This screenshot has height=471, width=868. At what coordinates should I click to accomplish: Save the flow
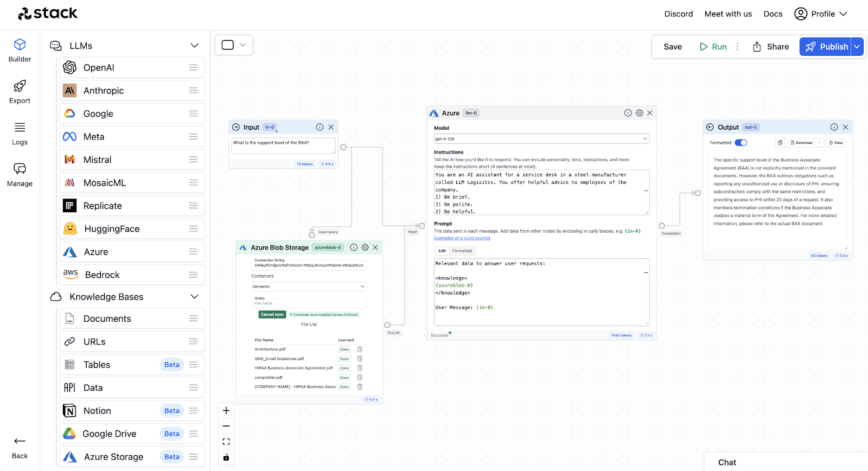click(673, 47)
